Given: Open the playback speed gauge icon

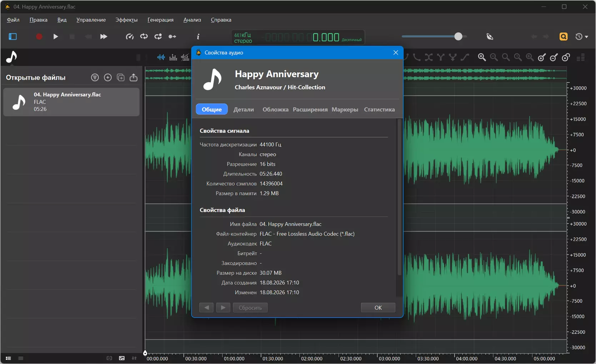Looking at the screenshot, I should [x=130, y=36].
